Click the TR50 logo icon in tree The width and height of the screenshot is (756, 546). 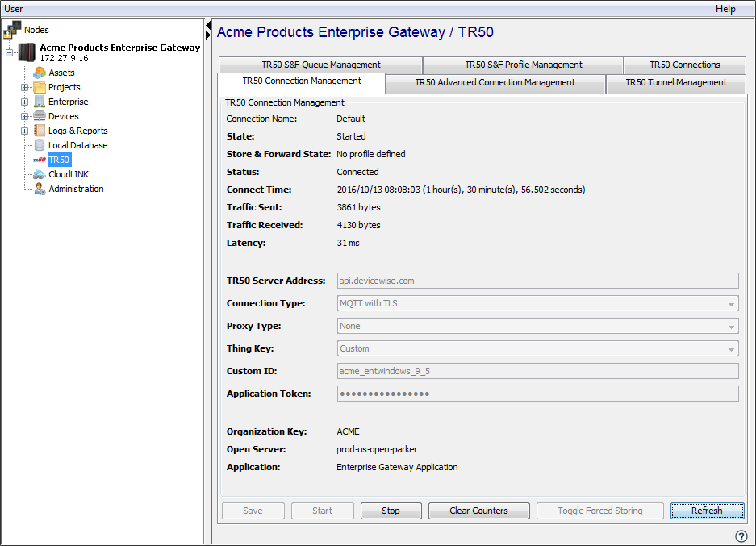pos(40,160)
